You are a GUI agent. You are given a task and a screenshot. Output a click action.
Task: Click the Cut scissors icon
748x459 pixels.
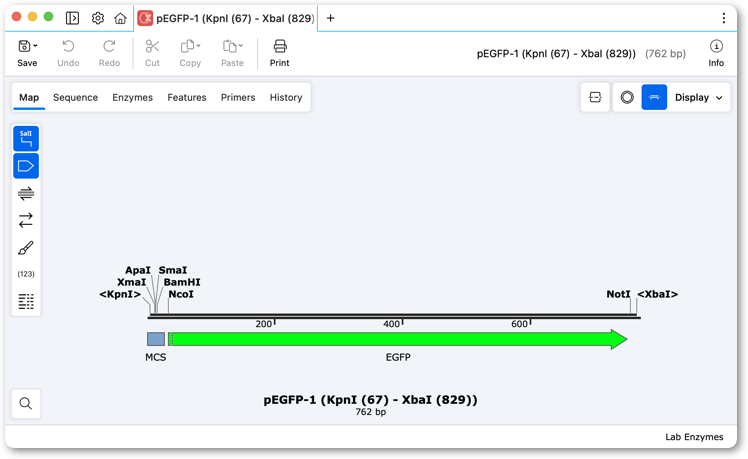click(x=152, y=46)
